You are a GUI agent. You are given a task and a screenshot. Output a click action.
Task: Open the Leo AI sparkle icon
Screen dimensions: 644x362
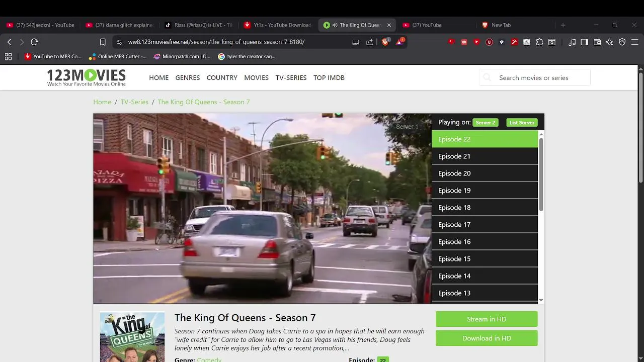click(610, 42)
